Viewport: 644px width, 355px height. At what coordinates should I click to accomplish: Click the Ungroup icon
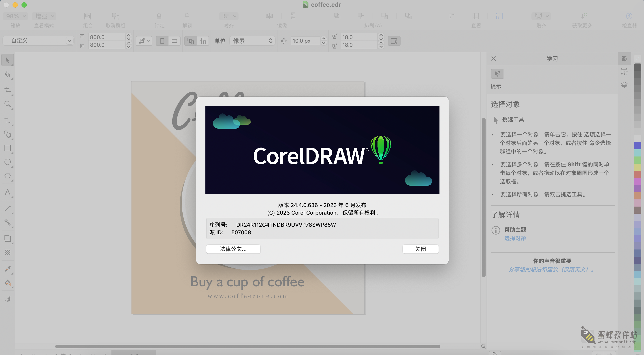(x=115, y=16)
